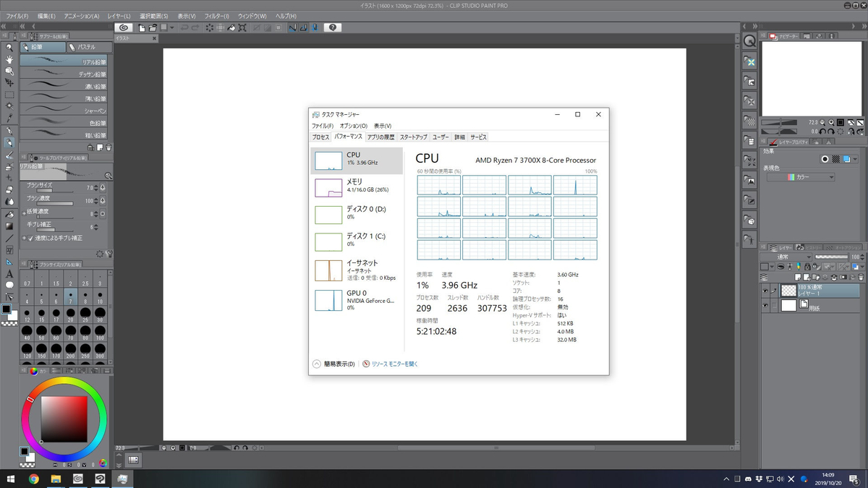
Task: Select the Hand move tool
Action: tap(9, 59)
